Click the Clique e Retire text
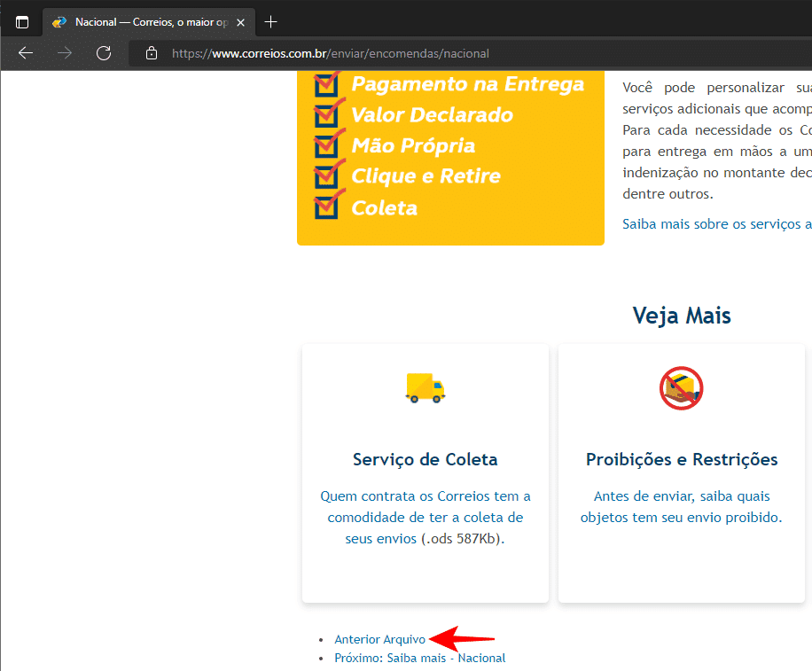 [426, 176]
